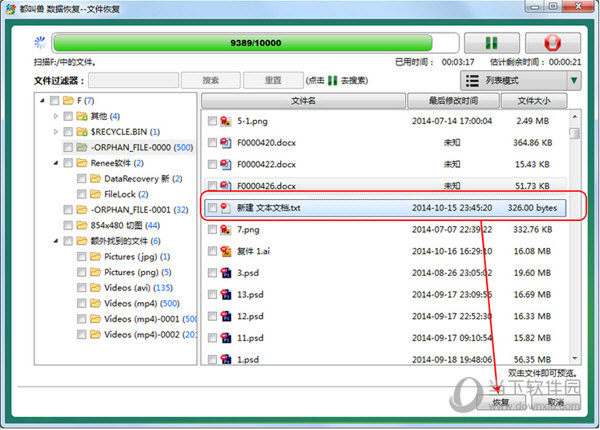Tick the 新建 文本文档.txt checkbox
This screenshot has height=430, width=600.
click(x=212, y=208)
